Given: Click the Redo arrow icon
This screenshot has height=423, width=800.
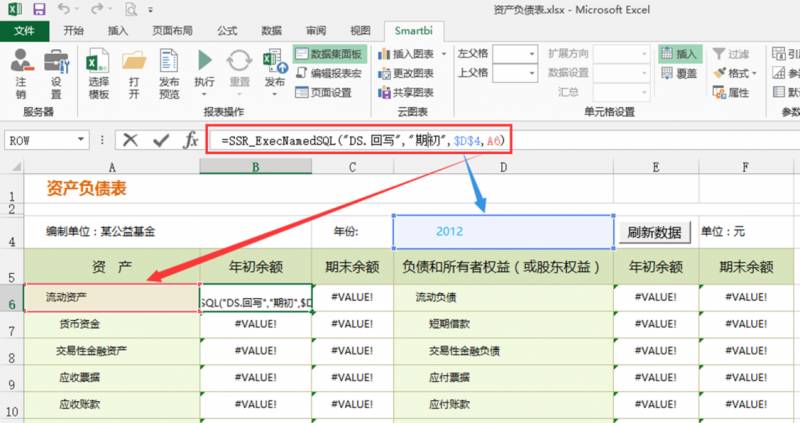Looking at the screenshot, I should click(97, 9).
